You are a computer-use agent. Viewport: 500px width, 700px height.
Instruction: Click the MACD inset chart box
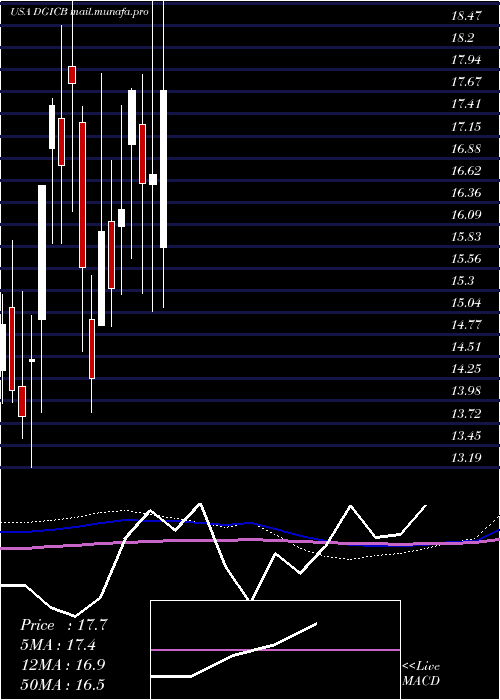[275, 650]
